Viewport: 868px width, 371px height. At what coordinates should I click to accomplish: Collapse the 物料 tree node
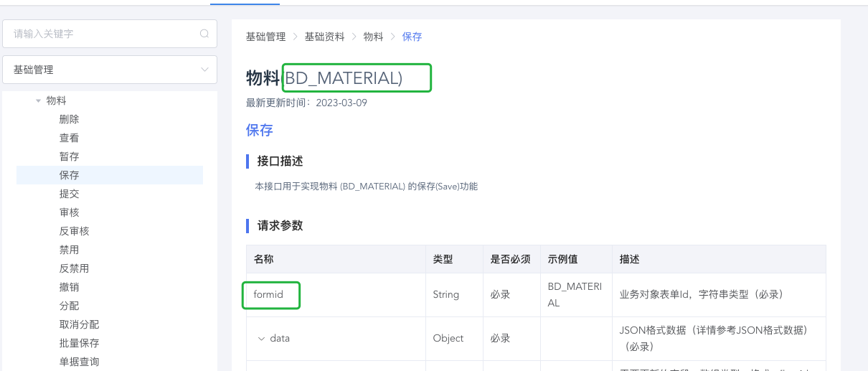39,101
